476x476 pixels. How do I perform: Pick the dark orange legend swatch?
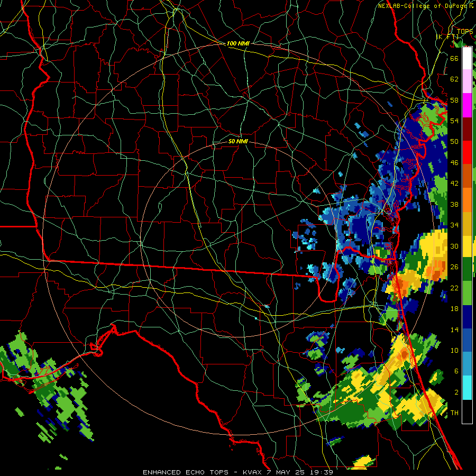tap(467, 176)
